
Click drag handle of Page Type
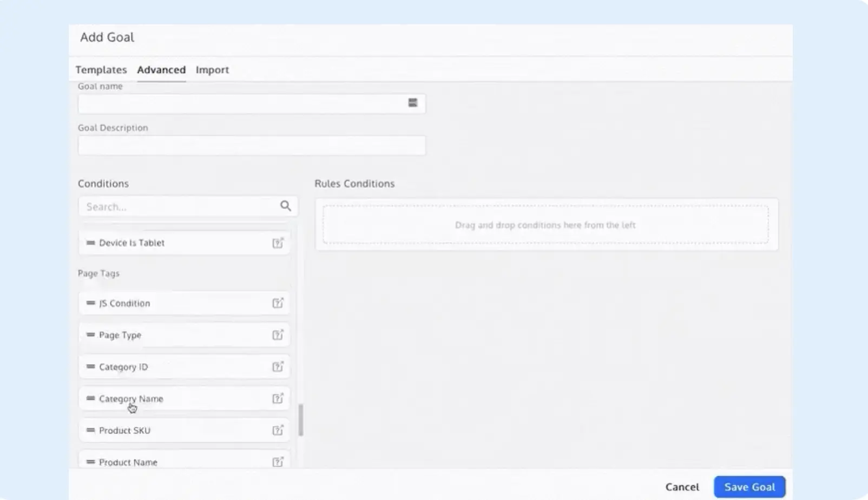[90, 335]
